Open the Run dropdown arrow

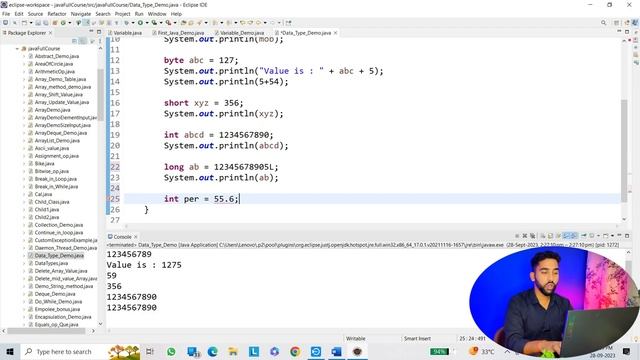click(x=147, y=23)
